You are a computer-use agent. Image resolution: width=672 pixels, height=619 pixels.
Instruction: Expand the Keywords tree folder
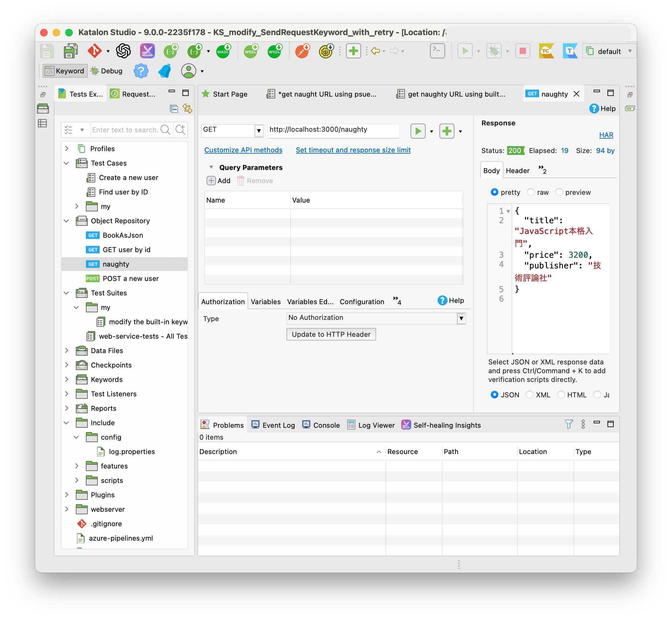click(67, 379)
